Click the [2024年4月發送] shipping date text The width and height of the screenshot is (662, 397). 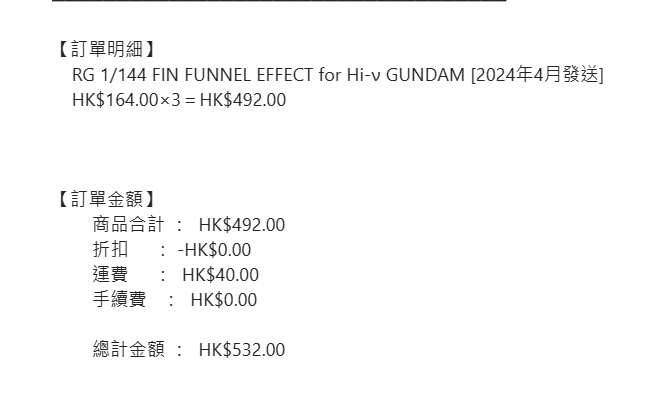[537, 75]
